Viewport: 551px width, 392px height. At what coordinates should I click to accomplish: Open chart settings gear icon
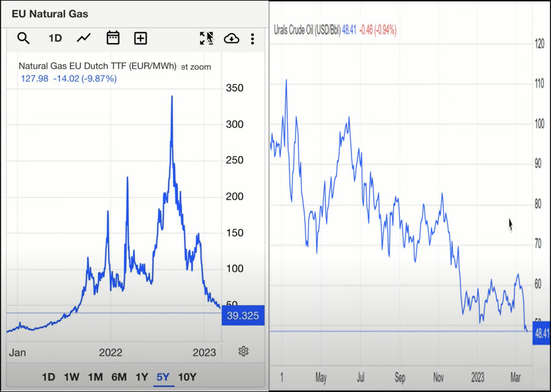coord(243,351)
